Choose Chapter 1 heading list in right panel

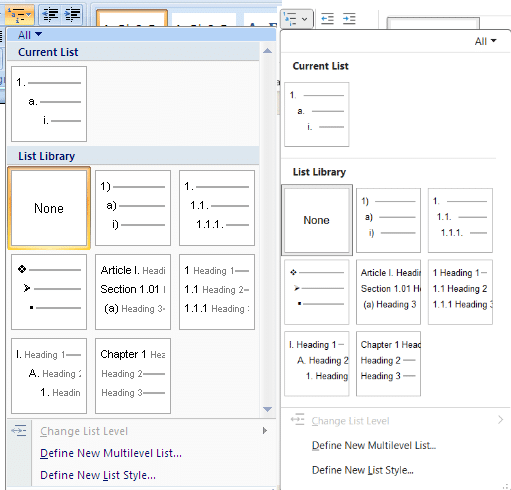[x=388, y=364]
